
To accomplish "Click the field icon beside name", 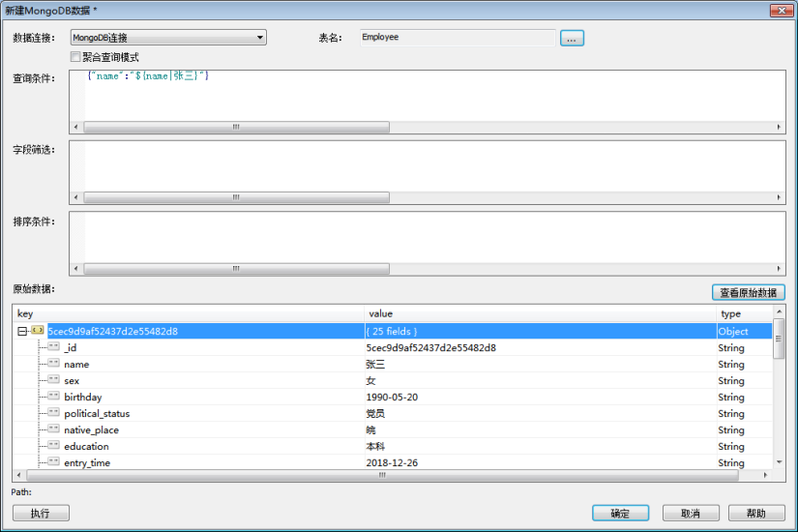I will pos(53,364).
